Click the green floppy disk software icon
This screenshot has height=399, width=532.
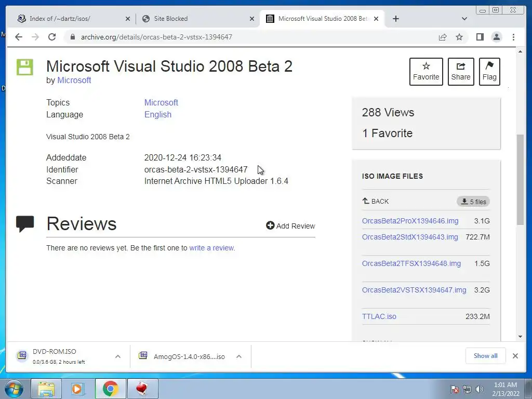click(x=25, y=67)
